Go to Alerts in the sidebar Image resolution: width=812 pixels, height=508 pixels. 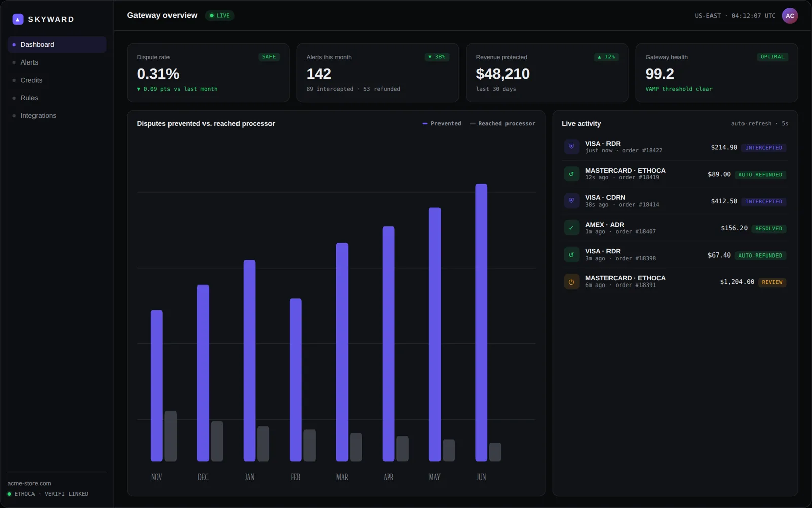pos(57,62)
